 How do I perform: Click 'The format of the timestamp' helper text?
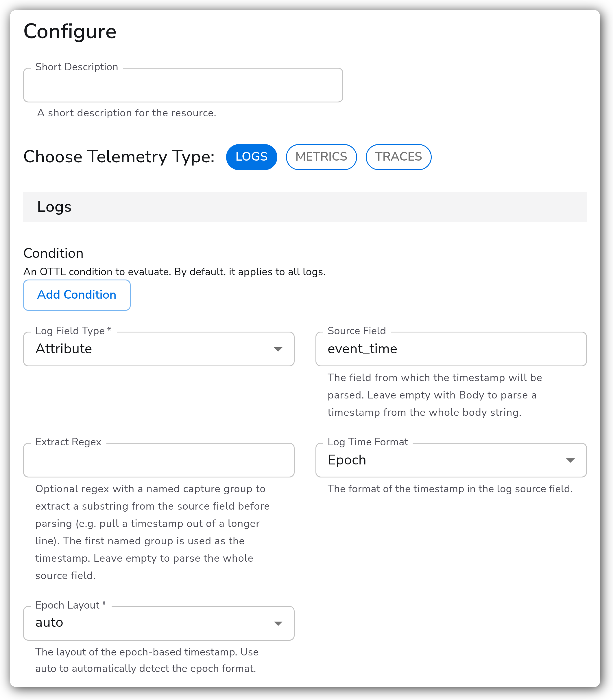[450, 489]
